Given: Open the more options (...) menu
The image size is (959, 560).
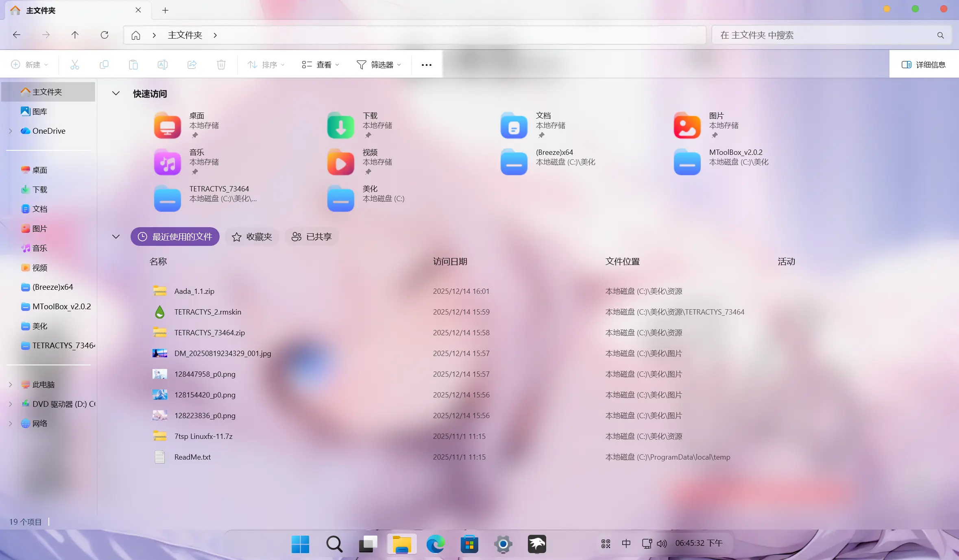Looking at the screenshot, I should point(425,64).
